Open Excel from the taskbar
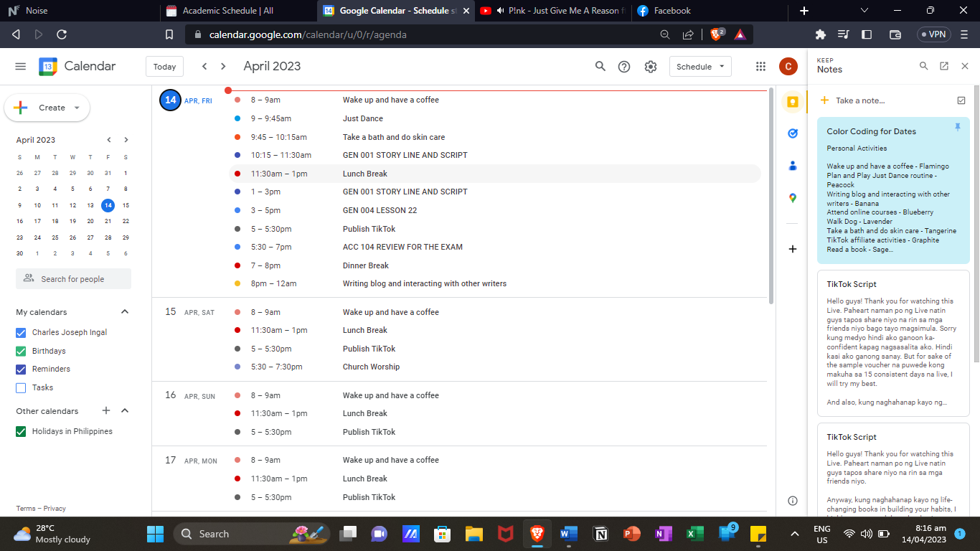This screenshot has width=980, height=551. (694, 534)
